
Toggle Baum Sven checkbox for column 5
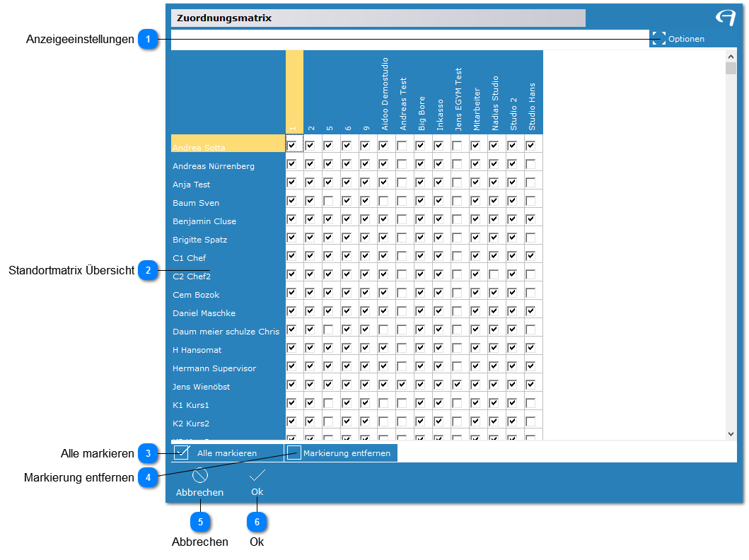click(x=328, y=201)
